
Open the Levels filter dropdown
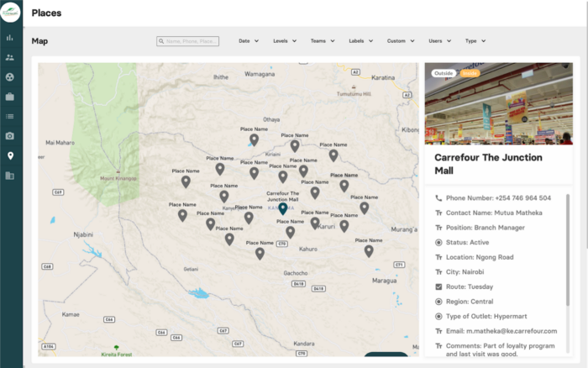pos(285,41)
